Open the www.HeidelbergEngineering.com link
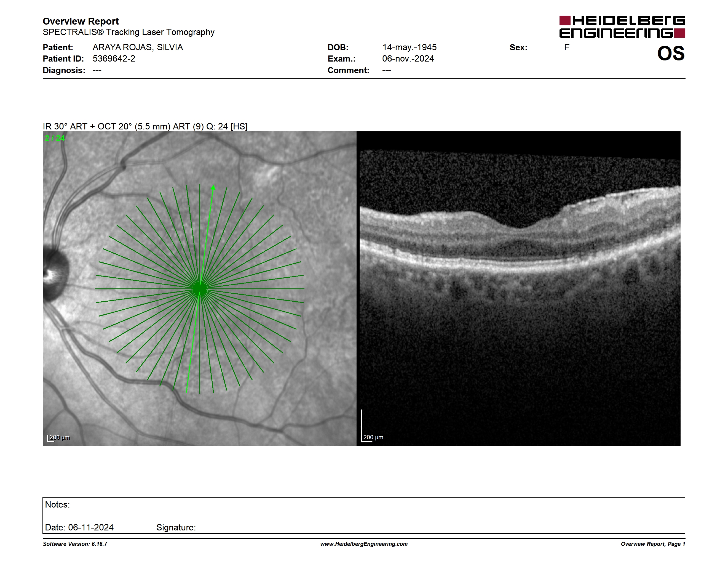Screen dimensions: 728x563 point(364,544)
